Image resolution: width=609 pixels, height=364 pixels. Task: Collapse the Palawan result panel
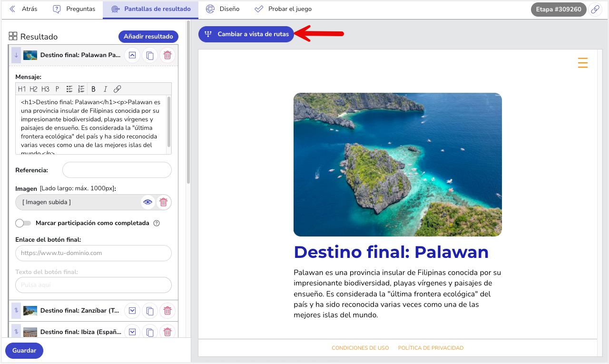pos(132,55)
